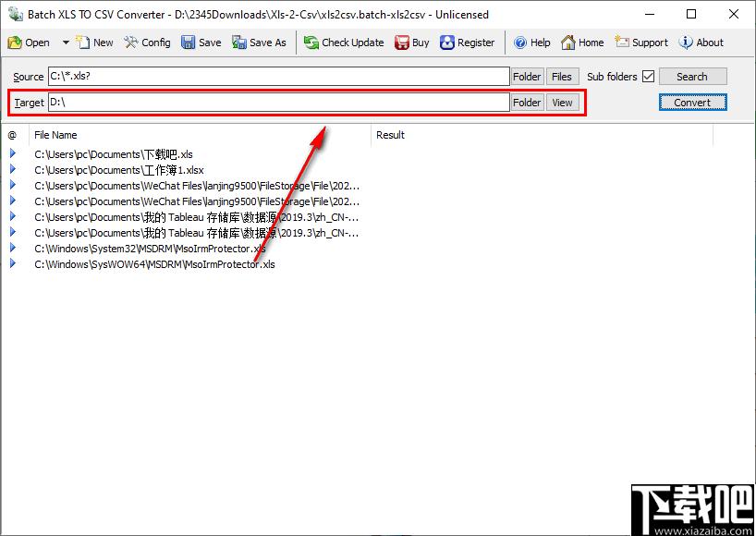Open the Help question mark icon
The width and height of the screenshot is (756, 536).
click(x=520, y=43)
